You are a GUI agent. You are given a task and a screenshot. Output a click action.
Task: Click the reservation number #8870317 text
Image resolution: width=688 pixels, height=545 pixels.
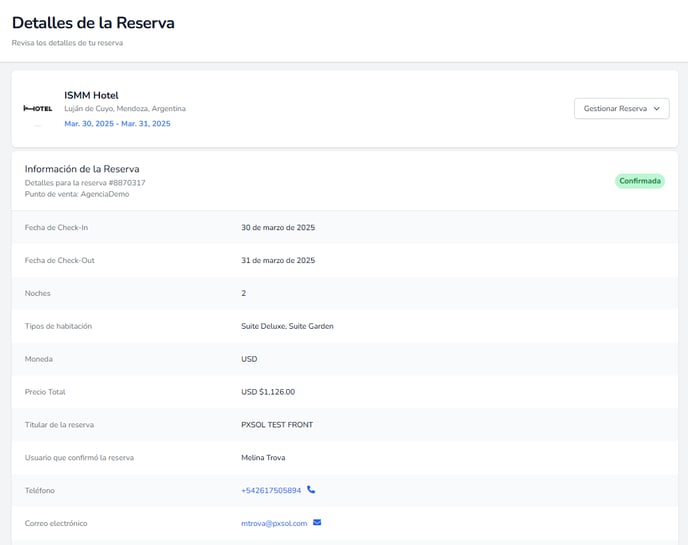pyautogui.click(x=125, y=183)
